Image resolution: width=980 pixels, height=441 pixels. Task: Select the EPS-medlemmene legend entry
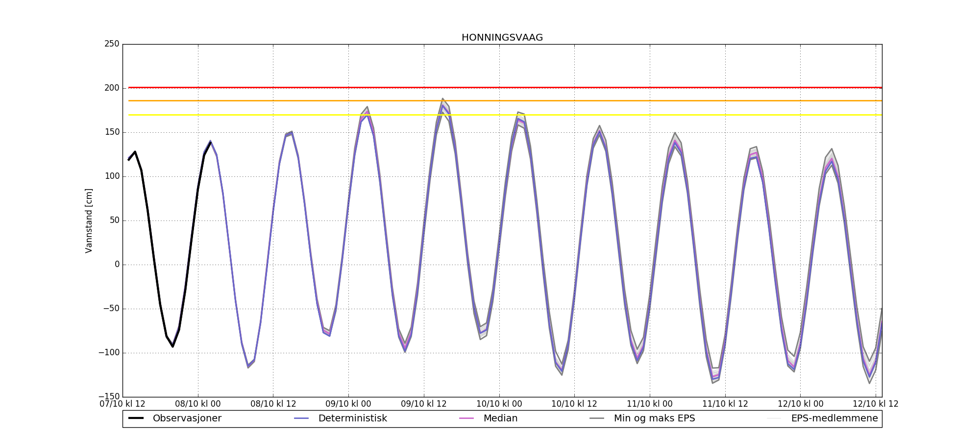834,418
